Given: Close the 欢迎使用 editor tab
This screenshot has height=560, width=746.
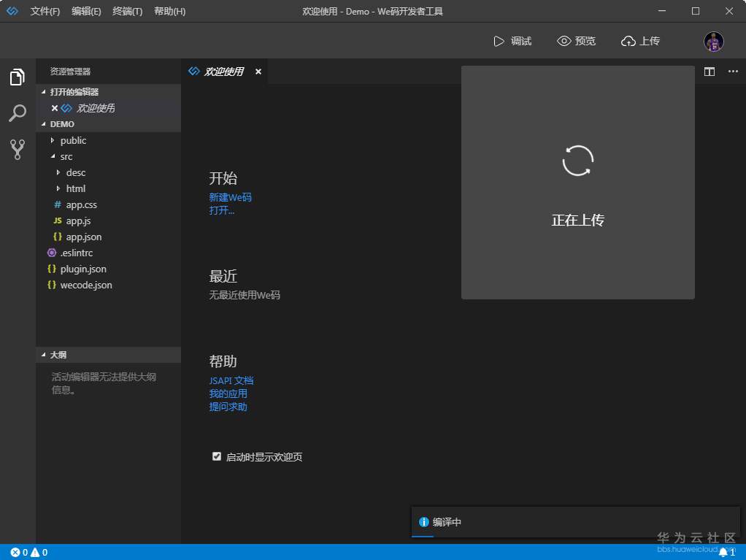Looking at the screenshot, I should (258, 72).
